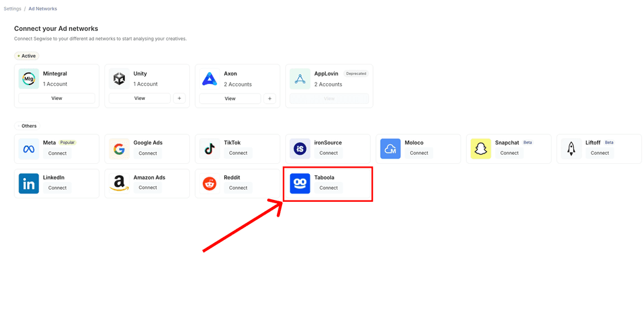
Task: Go to Settings breadcrumb
Action: pos(12,8)
